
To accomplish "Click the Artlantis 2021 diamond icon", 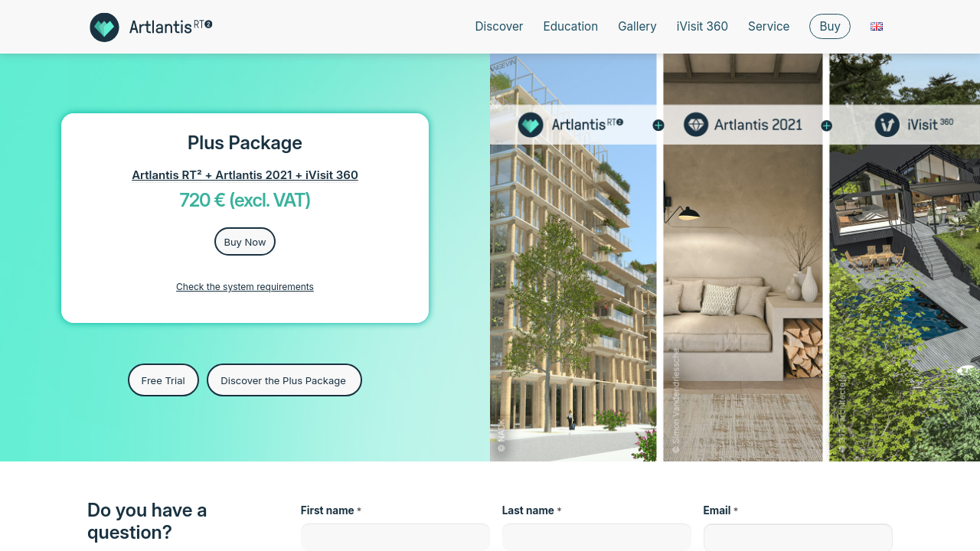I will (696, 125).
